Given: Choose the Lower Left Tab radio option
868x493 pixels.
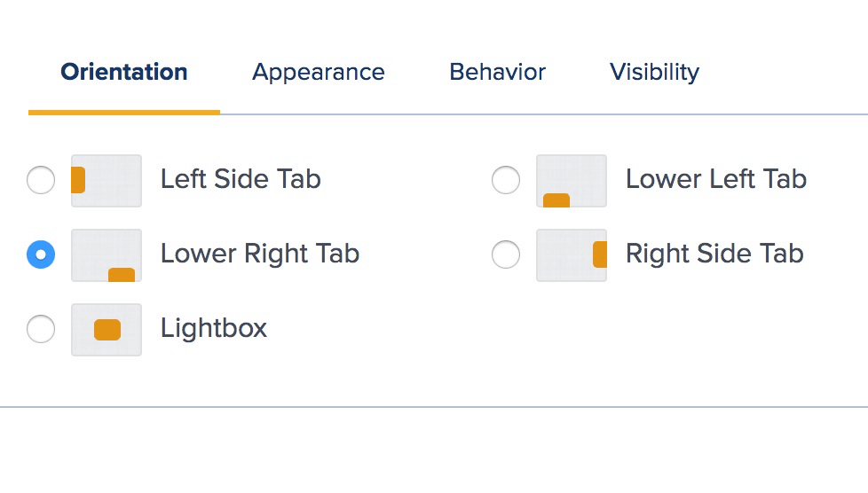Looking at the screenshot, I should coord(506,180).
